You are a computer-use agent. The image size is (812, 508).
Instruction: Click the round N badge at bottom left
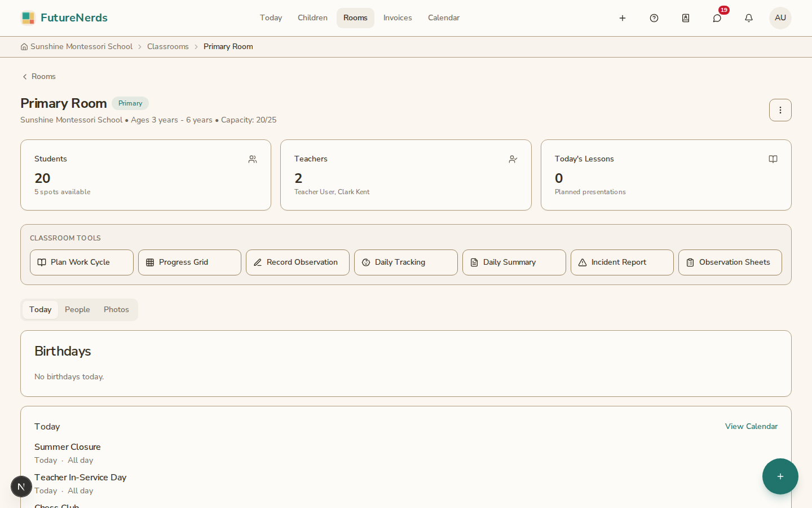tap(21, 487)
